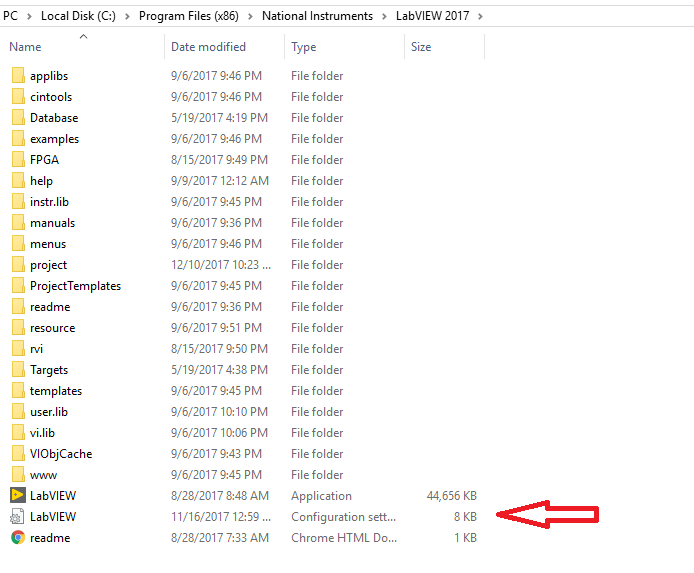Image resolution: width=694 pixels, height=573 pixels.
Task: Click the menus folder icon
Action: (x=18, y=244)
